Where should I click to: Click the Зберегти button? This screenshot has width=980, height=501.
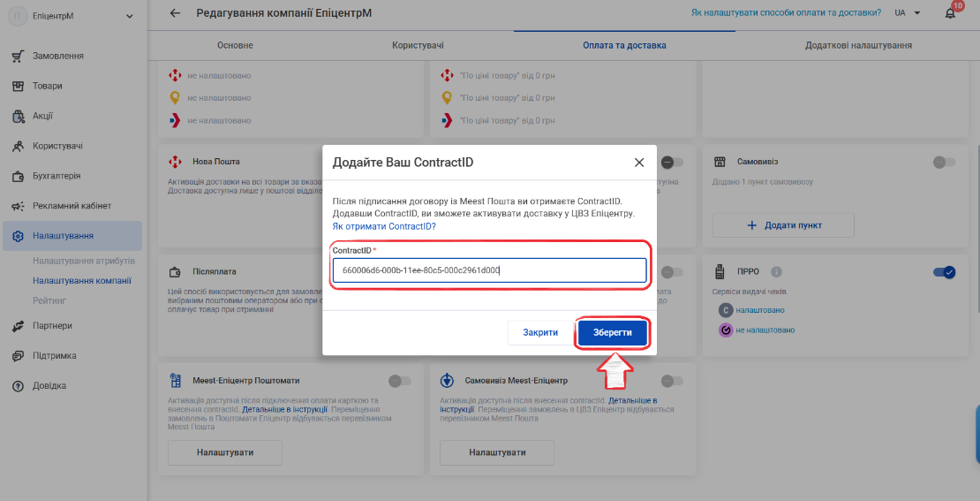(613, 333)
